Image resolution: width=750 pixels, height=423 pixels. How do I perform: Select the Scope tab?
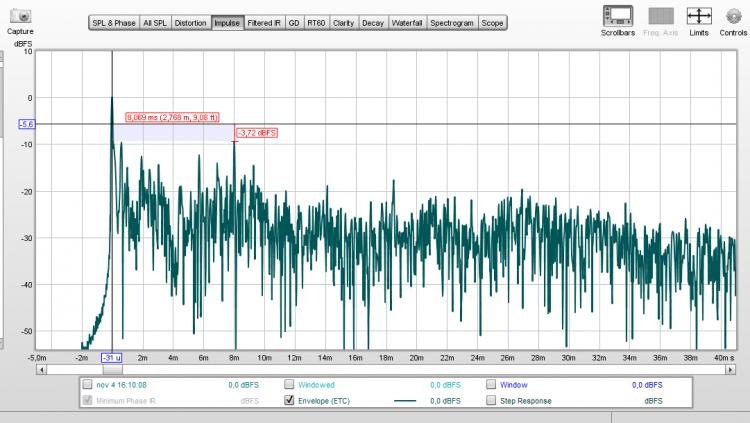tap(492, 23)
